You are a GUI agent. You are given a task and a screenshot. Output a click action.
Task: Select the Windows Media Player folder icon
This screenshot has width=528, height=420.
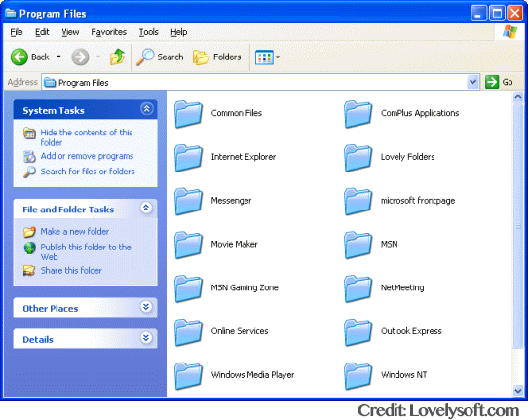[x=189, y=376]
